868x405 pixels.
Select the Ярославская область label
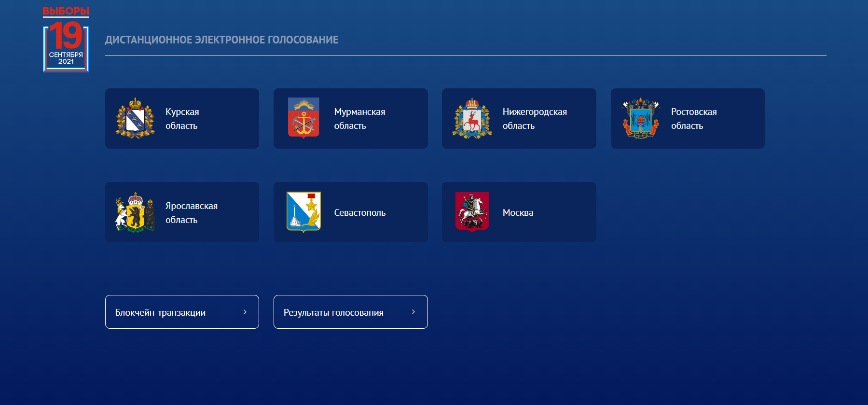point(192,213)
